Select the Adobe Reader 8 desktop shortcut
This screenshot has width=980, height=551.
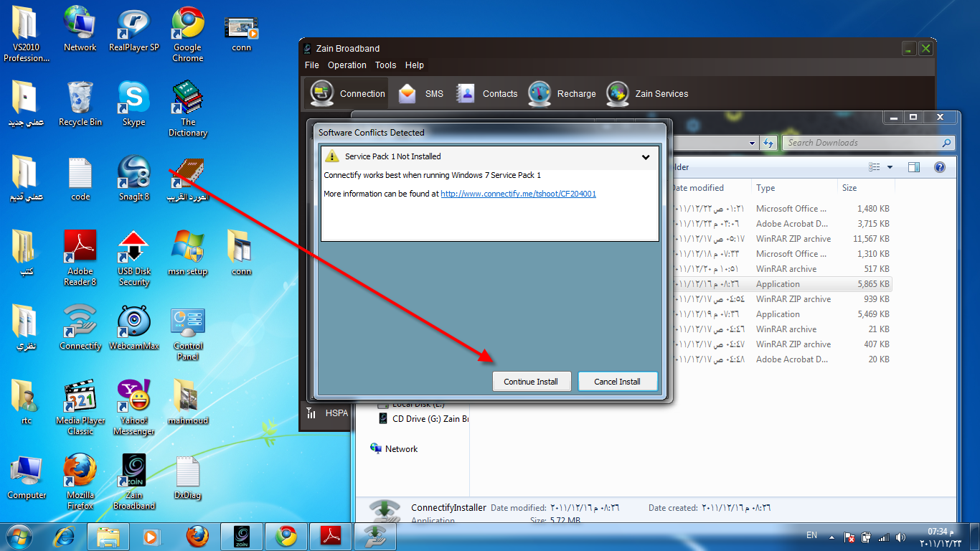pyautogui.click(x=80, y=258)
